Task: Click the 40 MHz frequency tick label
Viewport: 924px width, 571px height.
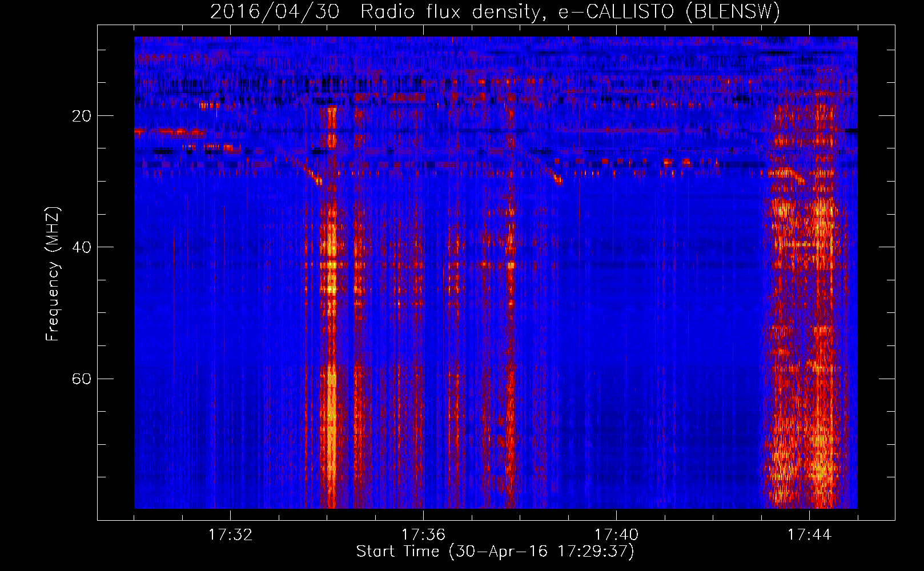Action: (x=81, y=247)
